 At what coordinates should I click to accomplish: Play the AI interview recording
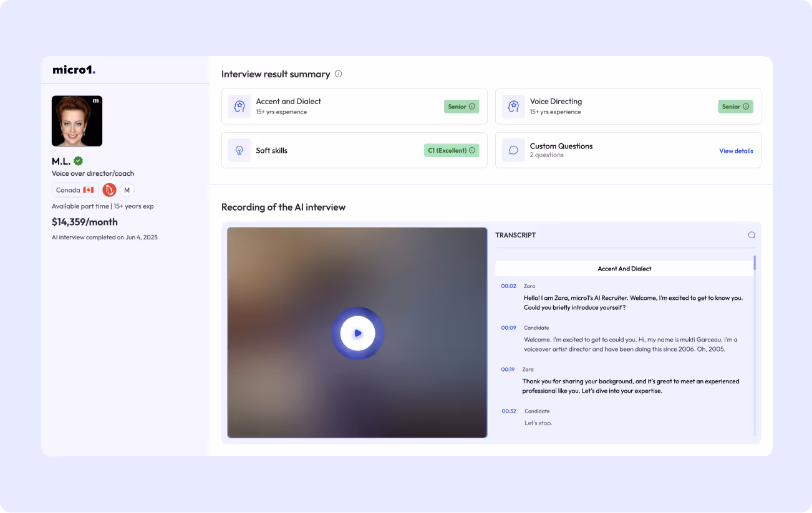pyautogui.click(x=357, y=333)
